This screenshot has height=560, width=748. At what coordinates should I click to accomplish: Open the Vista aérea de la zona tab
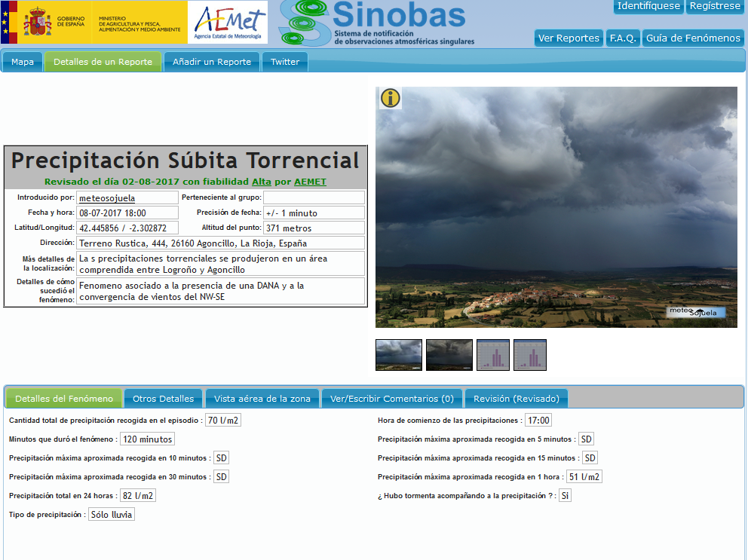point(262,399)
